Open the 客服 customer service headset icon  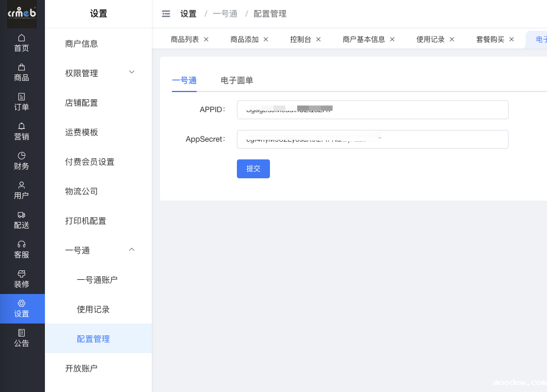(x=22, y=244)
